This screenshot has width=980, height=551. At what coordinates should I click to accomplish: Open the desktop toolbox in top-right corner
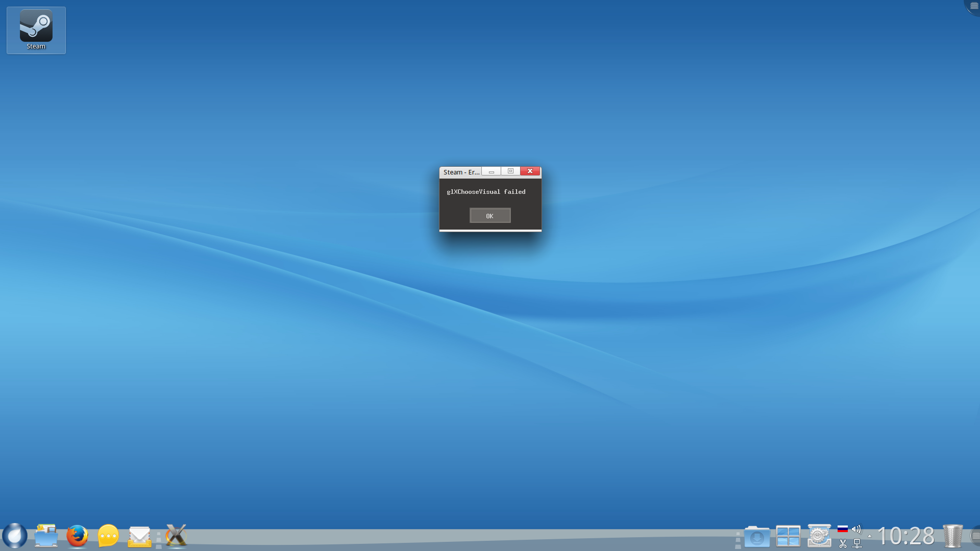973,6
